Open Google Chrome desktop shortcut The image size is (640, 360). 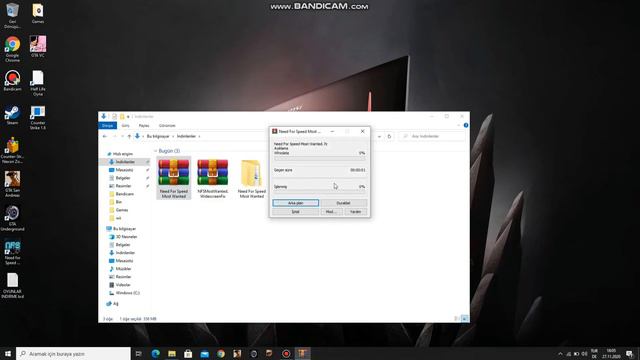point(13,49)
